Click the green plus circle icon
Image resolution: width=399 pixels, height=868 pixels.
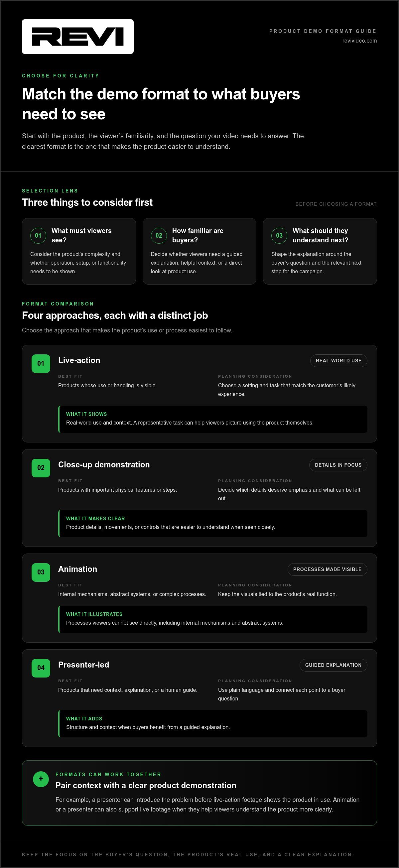click(41, 779)
